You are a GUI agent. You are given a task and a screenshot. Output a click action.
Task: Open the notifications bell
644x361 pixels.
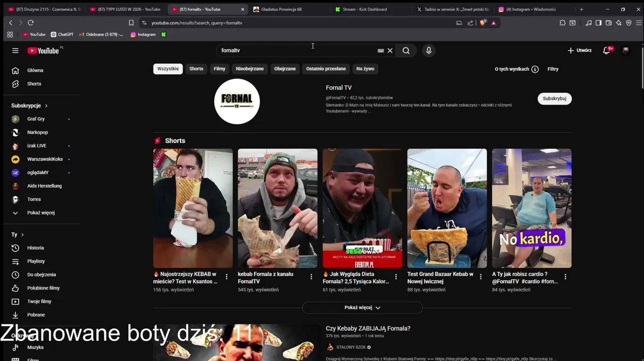coord(607,51)
